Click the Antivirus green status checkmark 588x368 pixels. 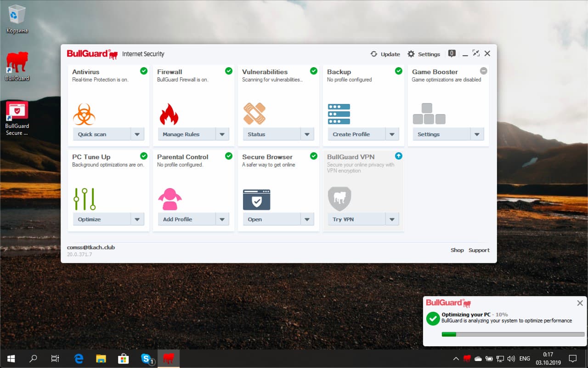(144, 71)
